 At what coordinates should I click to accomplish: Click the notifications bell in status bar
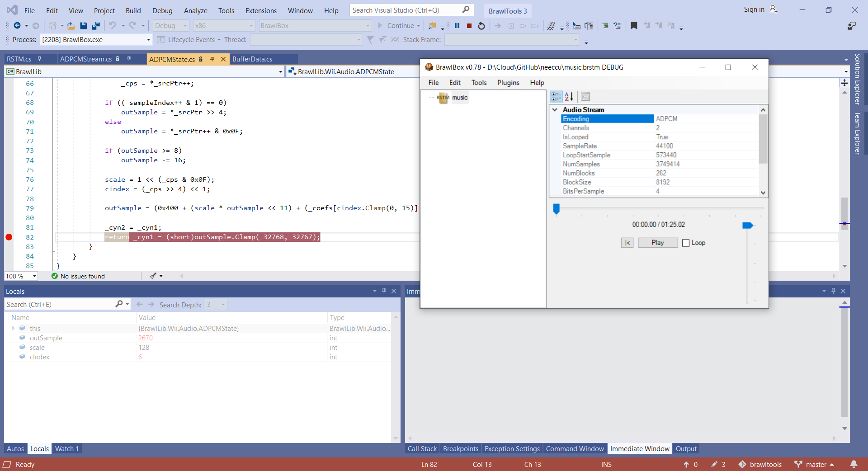854,464
